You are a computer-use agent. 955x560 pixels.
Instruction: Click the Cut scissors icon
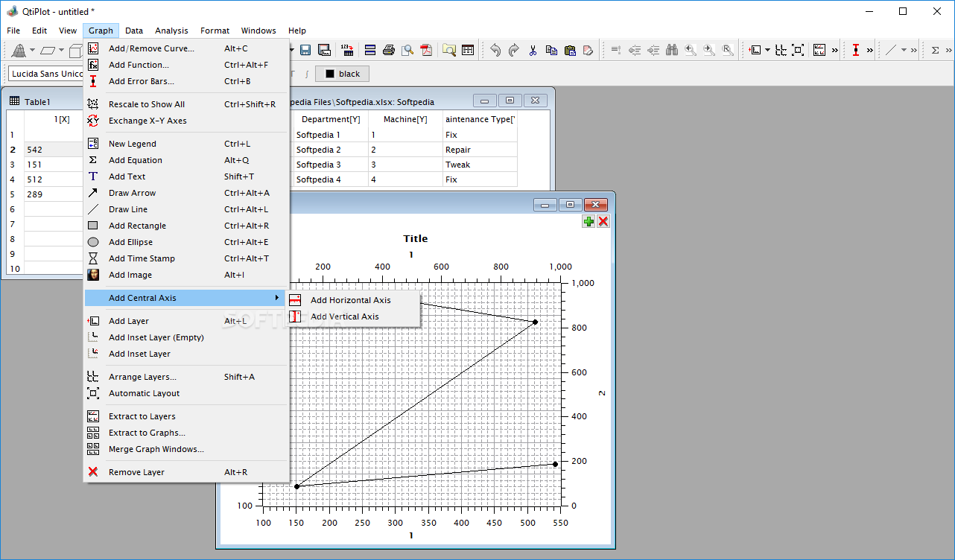click(x=533, y=50)
